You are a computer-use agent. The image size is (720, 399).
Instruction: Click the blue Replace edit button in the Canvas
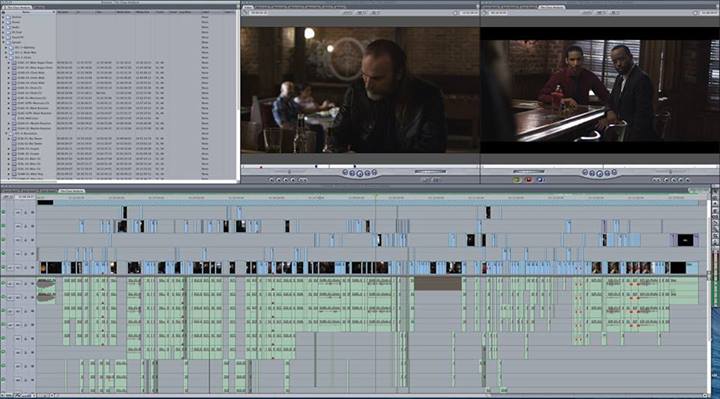pos(540,180)
